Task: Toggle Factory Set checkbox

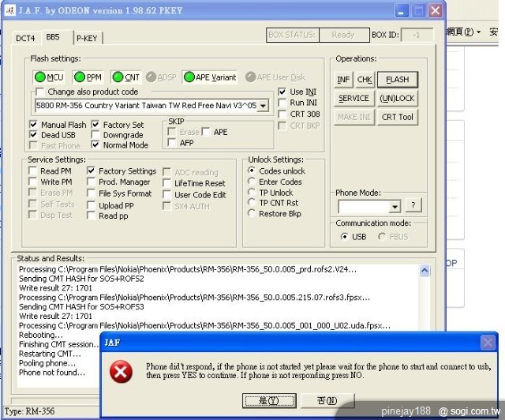Action: pyautogui.click(x=95, y=125)
